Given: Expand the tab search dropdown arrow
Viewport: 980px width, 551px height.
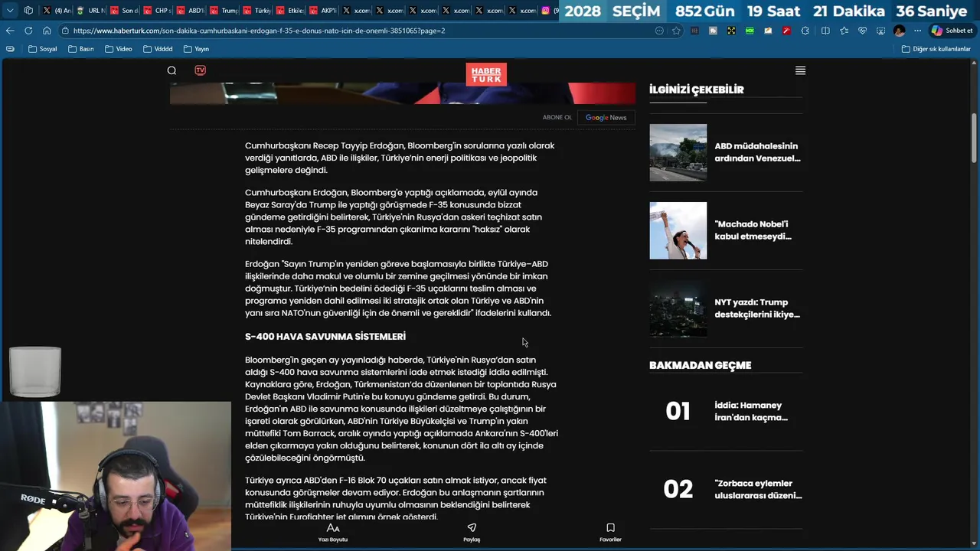Looking at the screenshot, I should [x=10, y=11].
